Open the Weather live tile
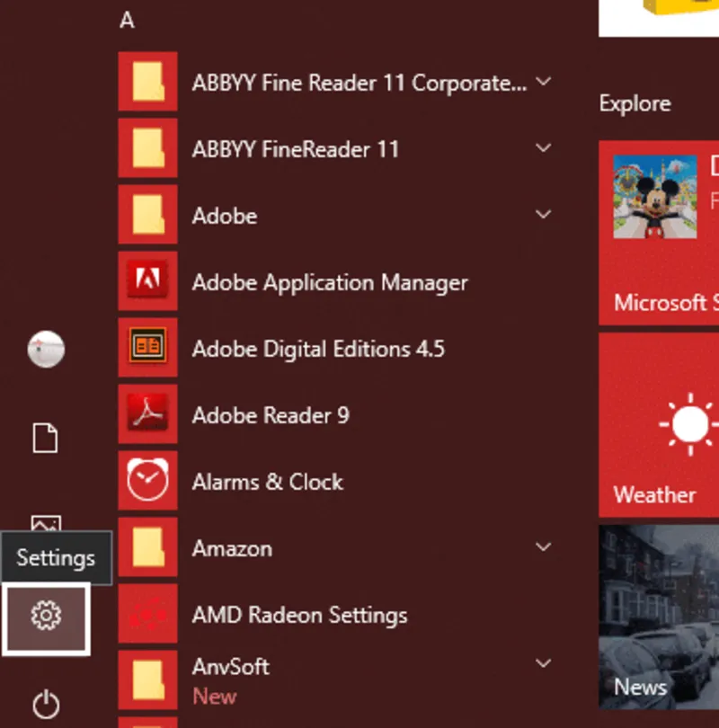The image size is (719, 728). coord(659,424)
